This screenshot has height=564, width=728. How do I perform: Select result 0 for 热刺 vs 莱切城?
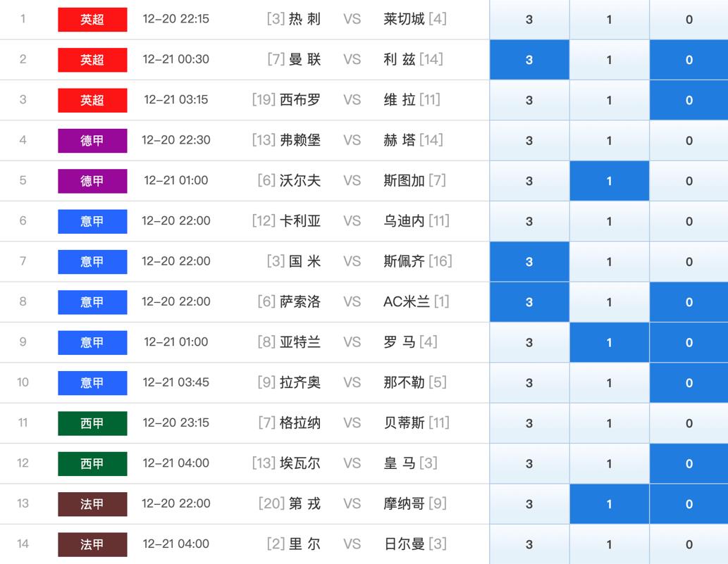(x=689, y=20)
